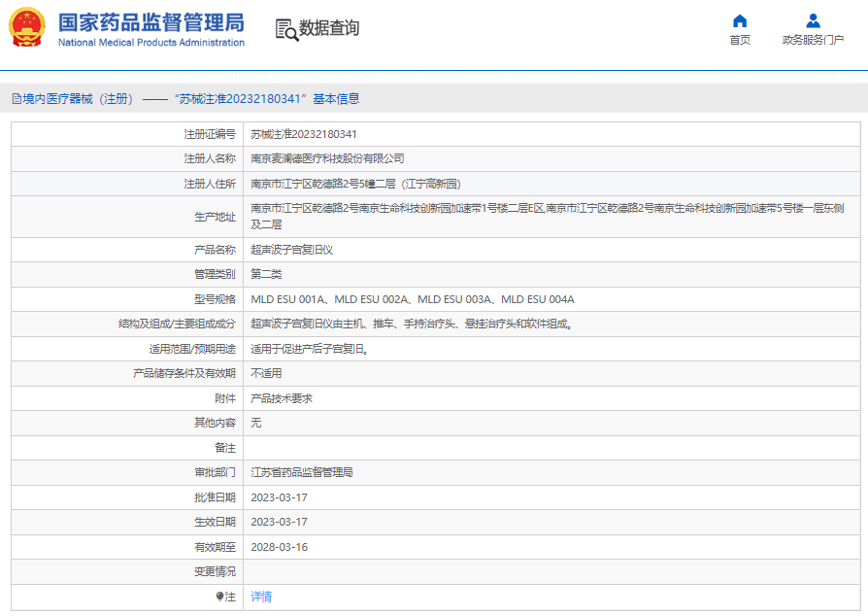The image size is (868, 616).
Task: Click the national emblem logo
Action: coord(27,27)
